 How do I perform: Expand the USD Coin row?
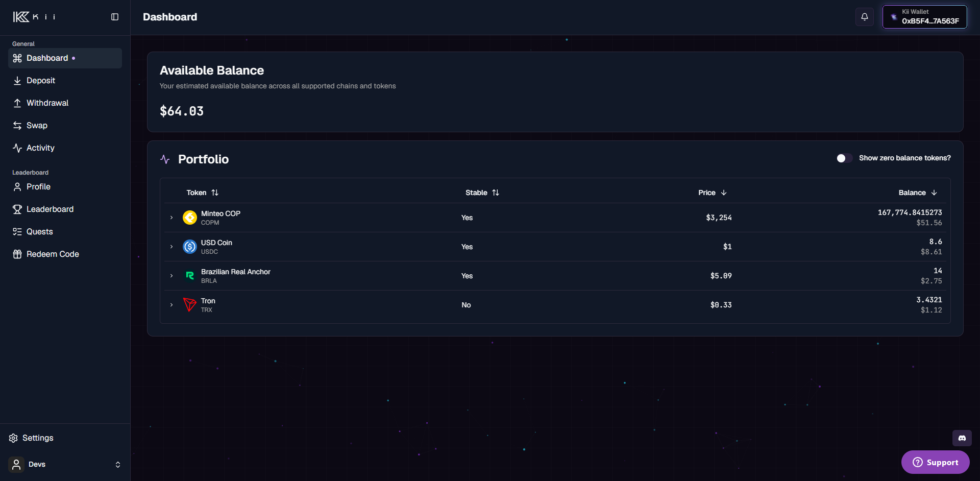point(171,247)
